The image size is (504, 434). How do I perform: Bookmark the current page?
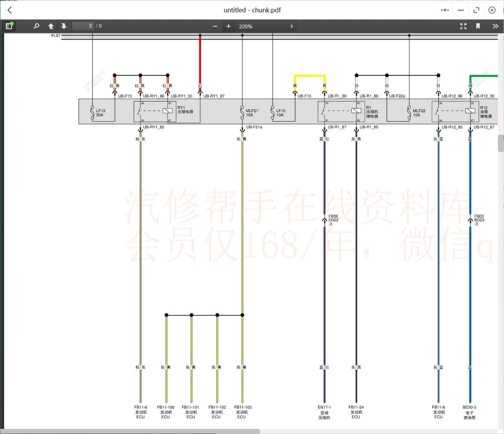[x=478, y=26]
